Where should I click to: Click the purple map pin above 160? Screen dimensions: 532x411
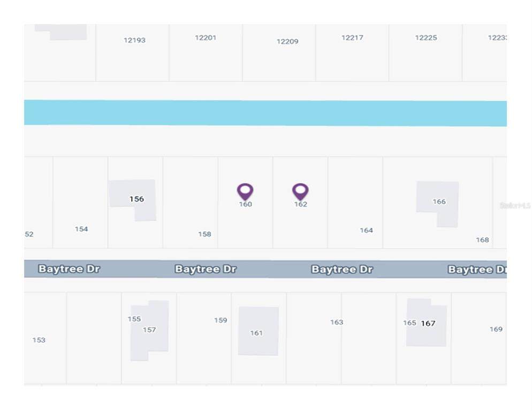(245, 191)
